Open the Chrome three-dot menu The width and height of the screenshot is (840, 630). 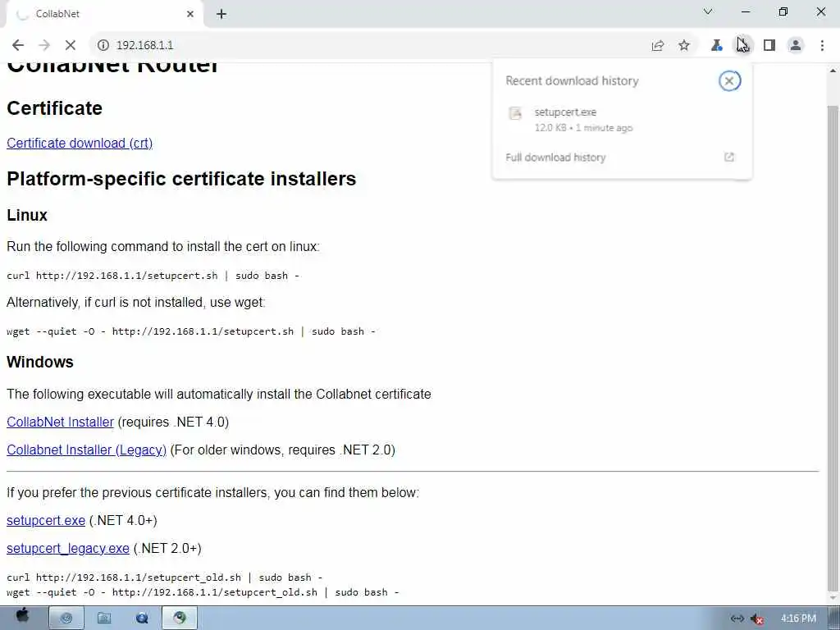(x=822, y=46)
